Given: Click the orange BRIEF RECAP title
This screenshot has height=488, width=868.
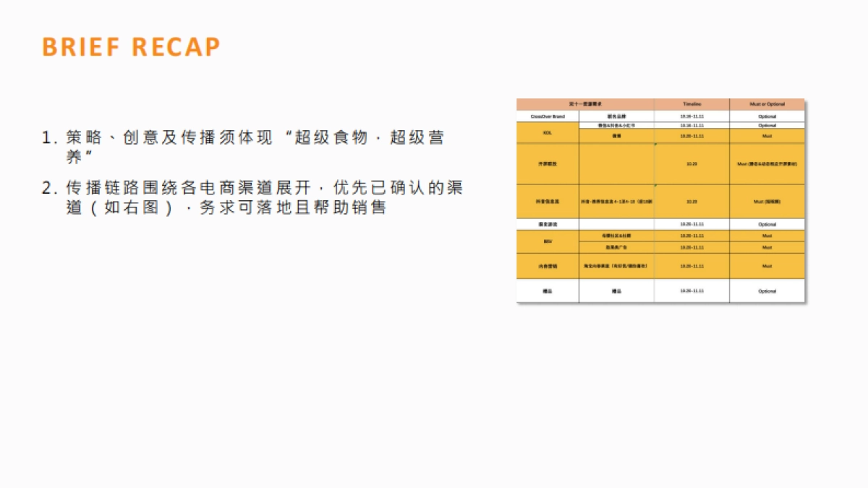Looking at the screenshot, I should point(130,46).
